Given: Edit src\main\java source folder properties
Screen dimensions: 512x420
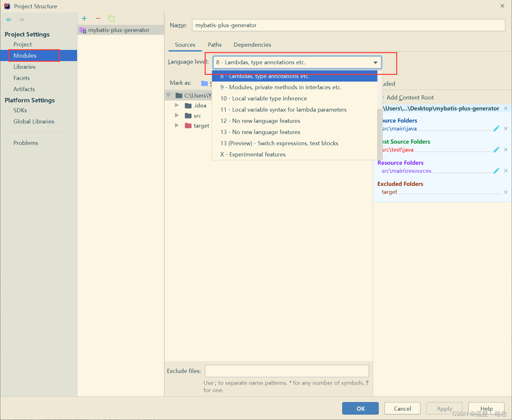Looking at the screenshot, I should pyautogui.click(x=496, y=129).
